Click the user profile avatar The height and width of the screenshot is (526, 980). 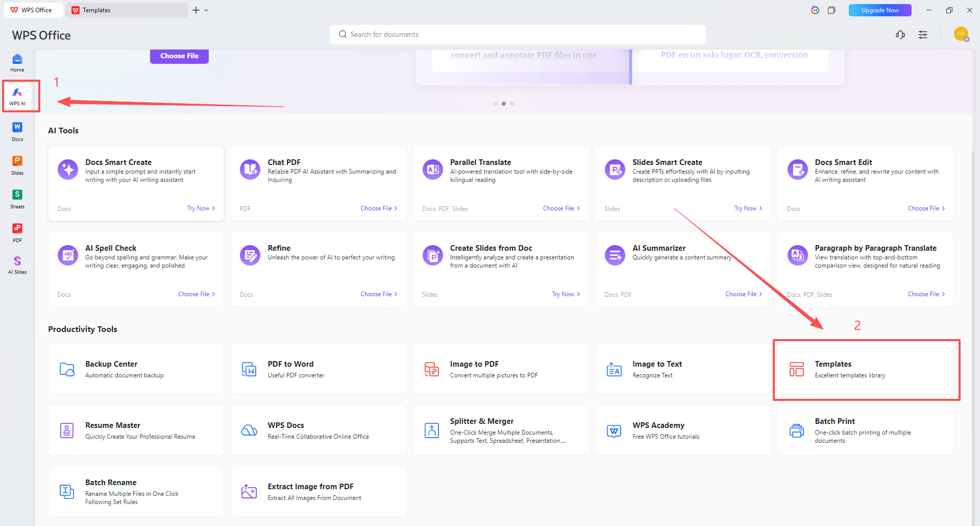click(x=961, y=34)
